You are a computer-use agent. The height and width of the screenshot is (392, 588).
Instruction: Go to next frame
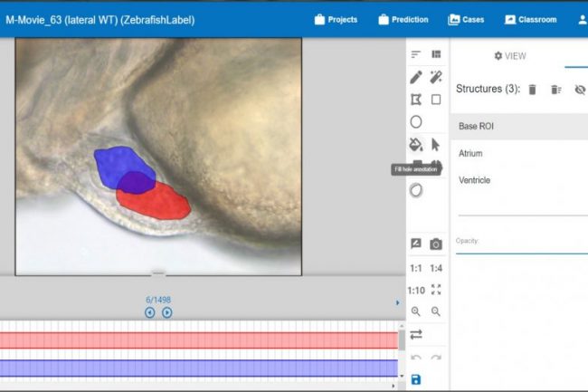pos(166,312)
